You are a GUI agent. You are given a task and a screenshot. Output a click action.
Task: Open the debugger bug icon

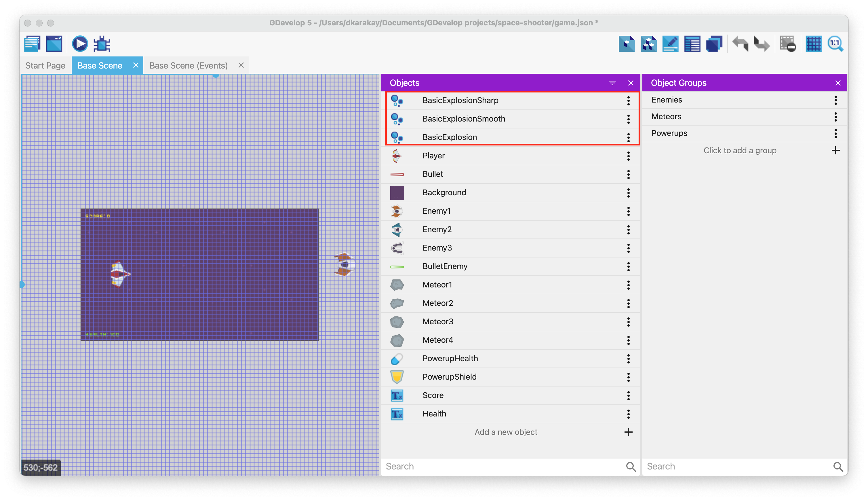[x=102, y=44]
